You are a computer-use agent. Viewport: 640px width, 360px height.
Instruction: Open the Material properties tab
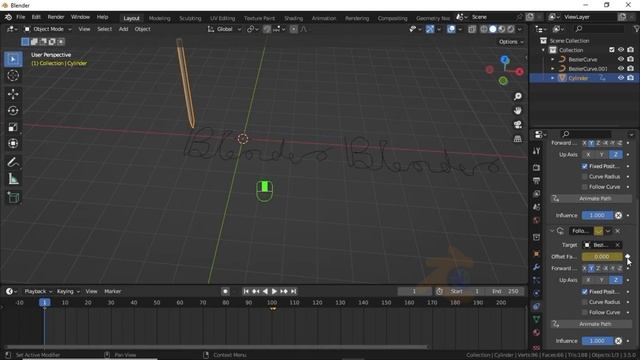click(x=537, y=333)
